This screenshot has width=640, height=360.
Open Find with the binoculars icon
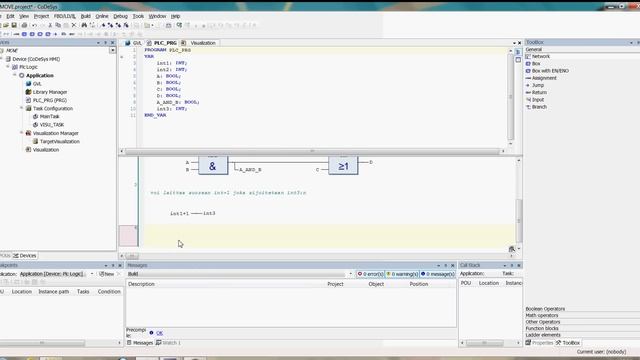(x=84, y=25)
